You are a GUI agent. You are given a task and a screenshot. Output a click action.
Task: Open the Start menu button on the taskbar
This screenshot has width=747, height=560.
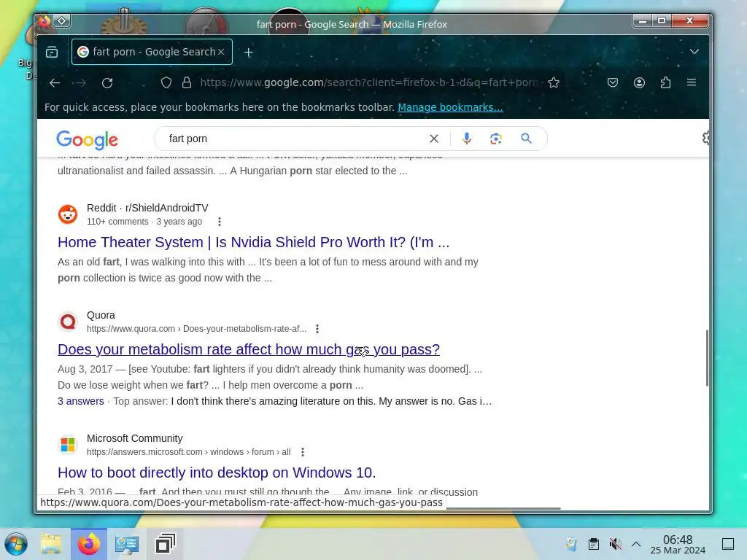[16, 544]
